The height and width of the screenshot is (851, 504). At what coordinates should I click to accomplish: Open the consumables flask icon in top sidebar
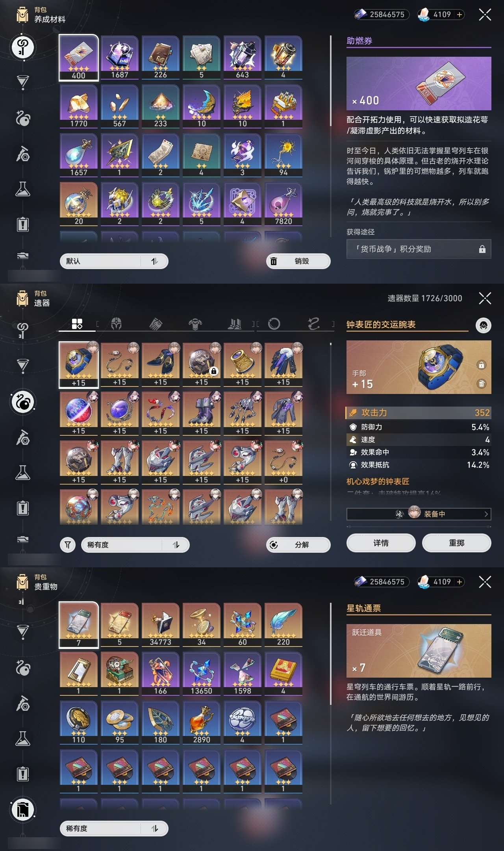point(23,189)
